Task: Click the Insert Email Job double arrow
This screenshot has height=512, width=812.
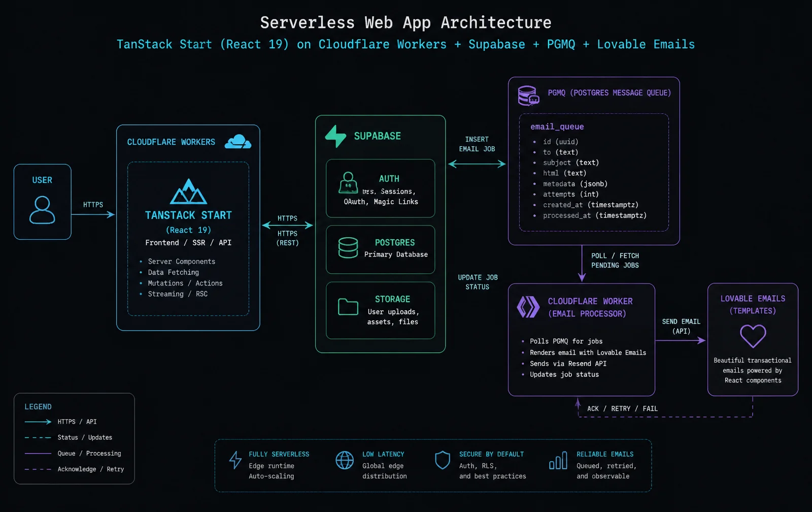Action: click(x=477, y=164)
